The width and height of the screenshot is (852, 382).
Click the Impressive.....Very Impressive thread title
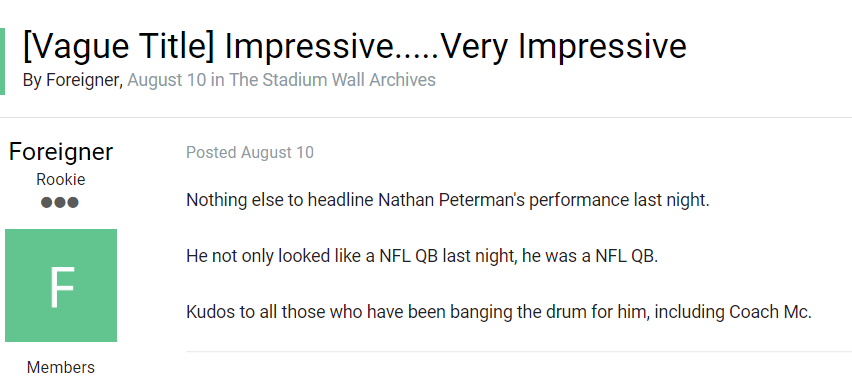tap(455, 46)
